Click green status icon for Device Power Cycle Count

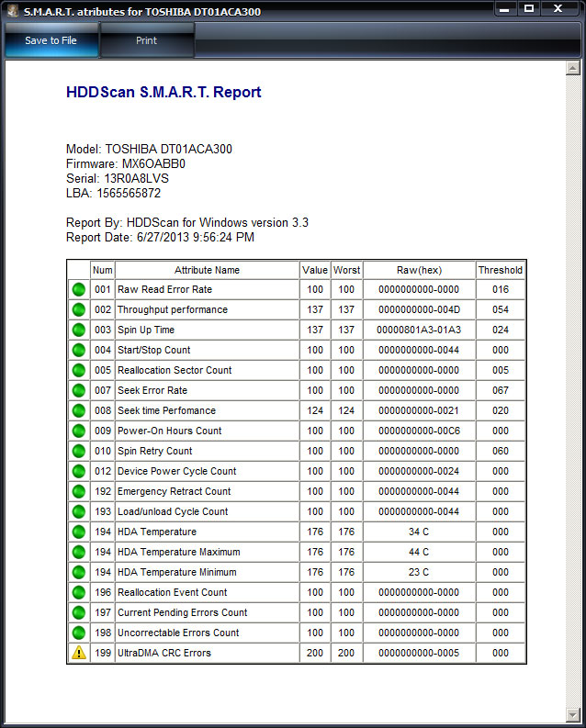pos(79,471)
